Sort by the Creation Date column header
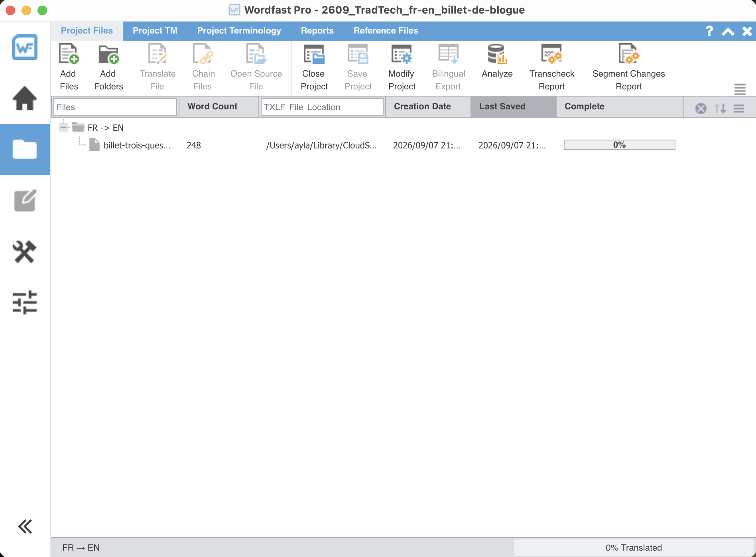 click(428, 107)
